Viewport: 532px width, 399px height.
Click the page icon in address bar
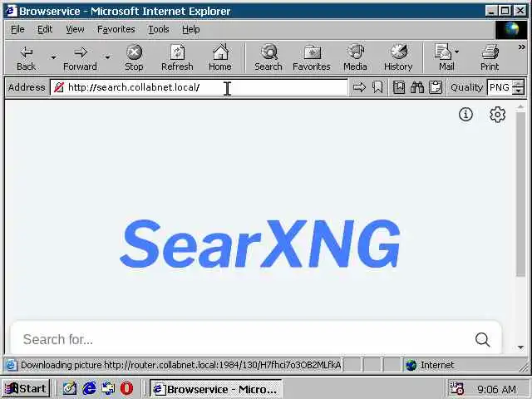[59, 87]
